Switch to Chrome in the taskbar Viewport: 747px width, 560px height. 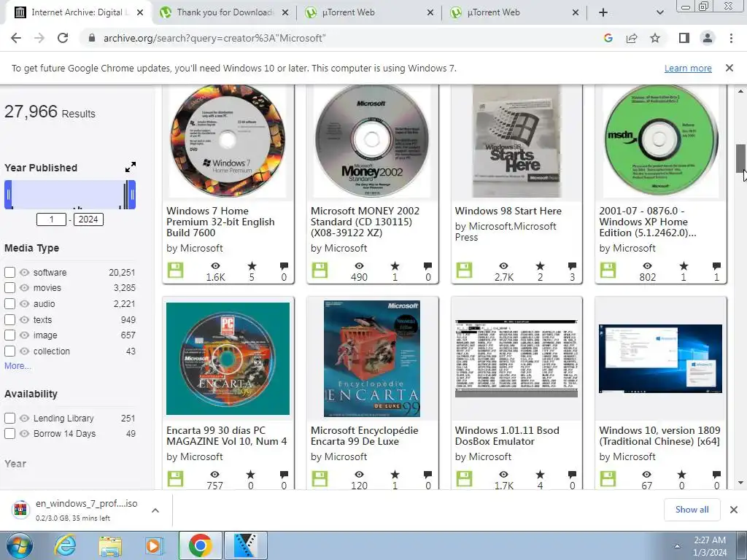(x=200, y=545)
